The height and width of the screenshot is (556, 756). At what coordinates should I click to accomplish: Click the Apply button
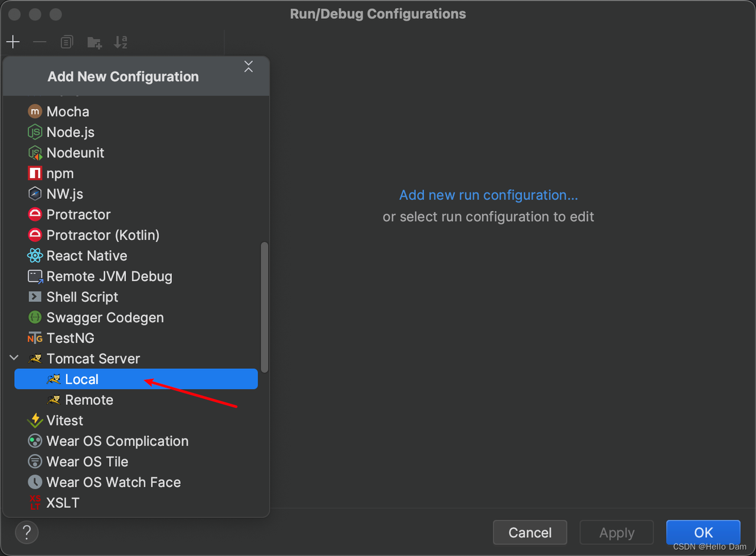tap(617, 532)
